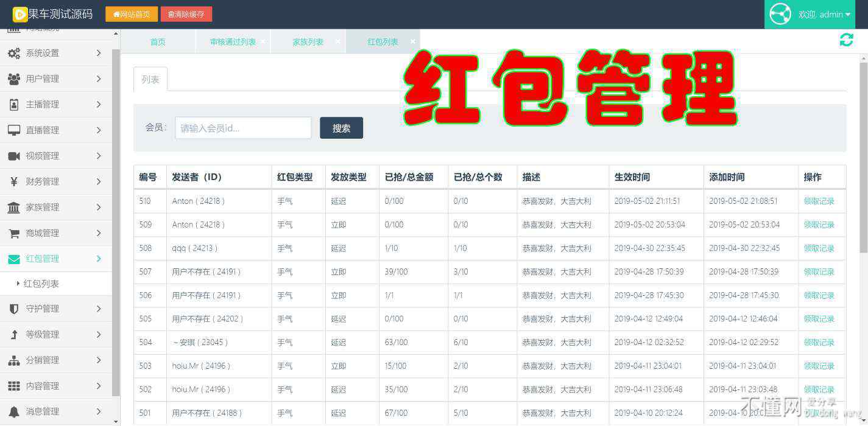Click the sidebar vertical scrollbar
Viewport: 868px width, 426px height.
click(x=116, y=222)
